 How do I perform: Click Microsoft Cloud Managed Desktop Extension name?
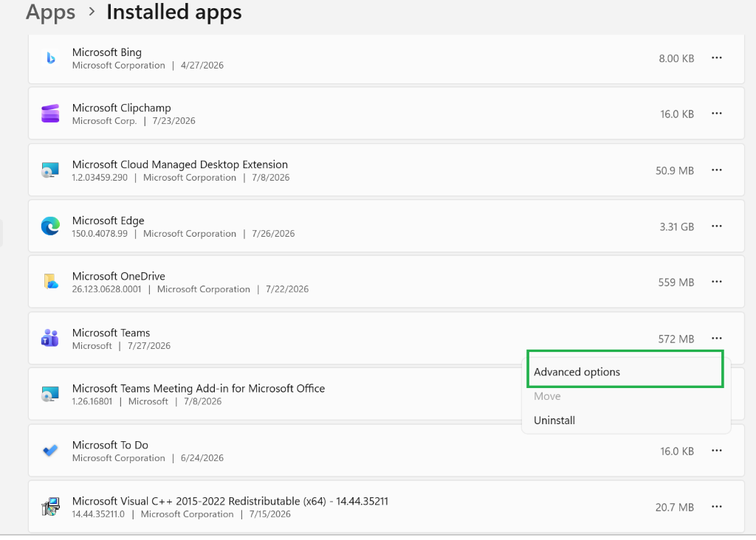coord(180,165)
